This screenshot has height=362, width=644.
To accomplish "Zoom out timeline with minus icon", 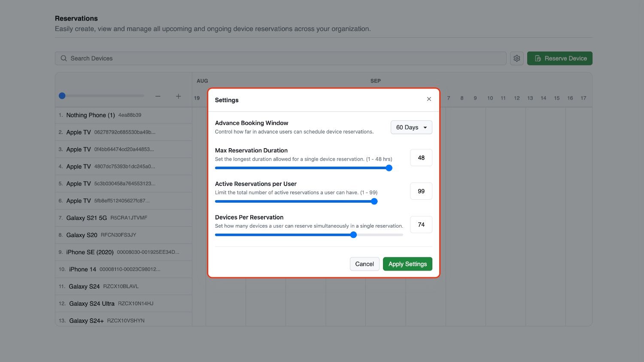I will (158, 96).
